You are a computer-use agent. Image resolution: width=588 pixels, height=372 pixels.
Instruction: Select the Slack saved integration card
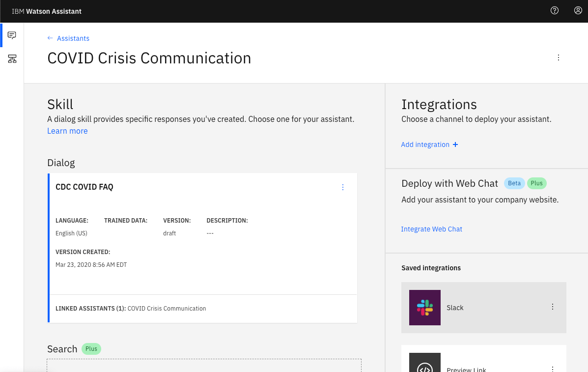click(x=484, y=308)
